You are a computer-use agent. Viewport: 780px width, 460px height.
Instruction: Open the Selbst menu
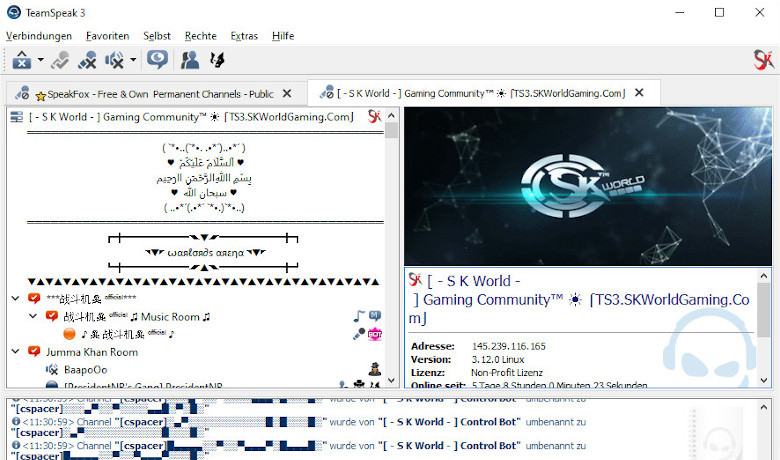[157, 36]
